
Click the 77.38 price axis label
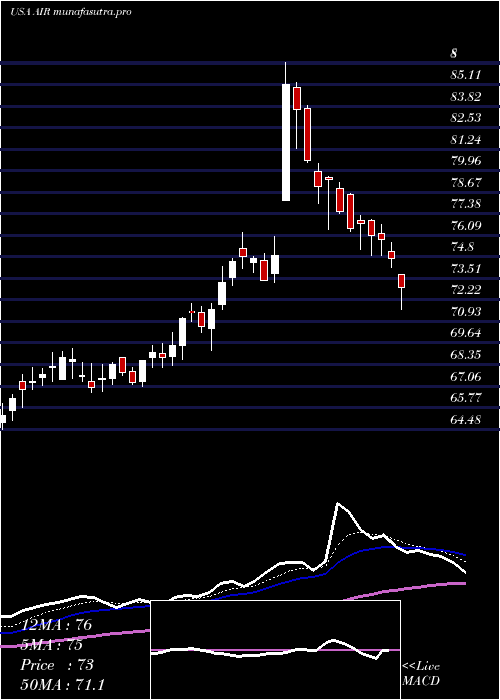466,204
